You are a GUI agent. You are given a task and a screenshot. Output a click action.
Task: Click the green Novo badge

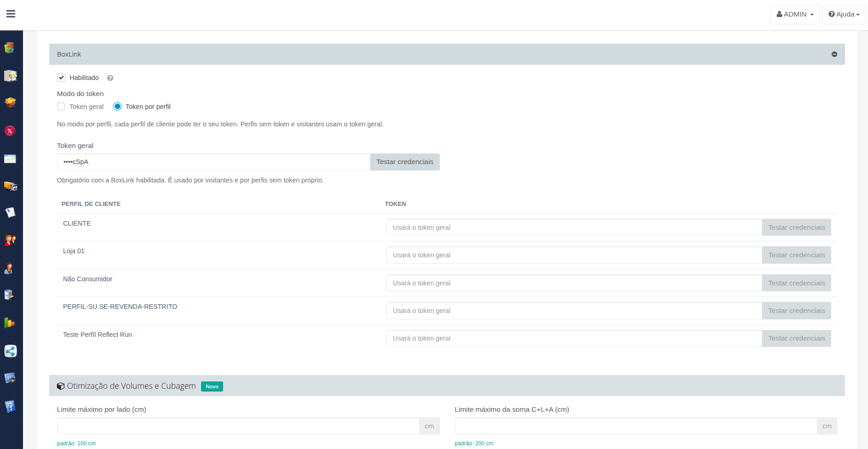pyautogui.click(x=212, y=386)
